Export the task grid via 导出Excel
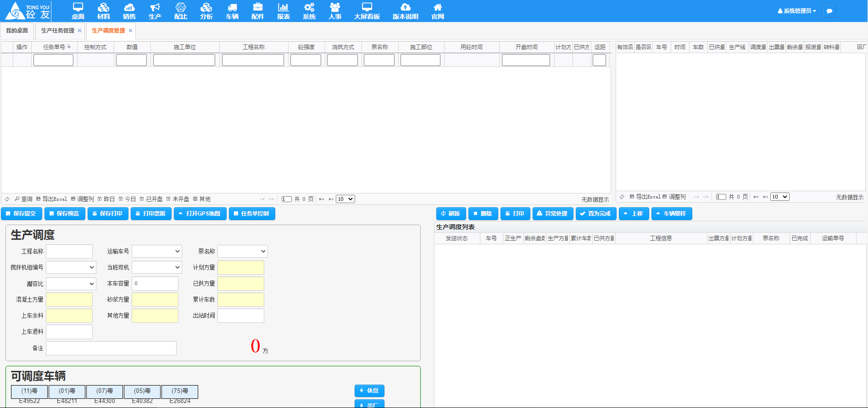This screenshot has width=868, height=408. [x=51, y=199]
